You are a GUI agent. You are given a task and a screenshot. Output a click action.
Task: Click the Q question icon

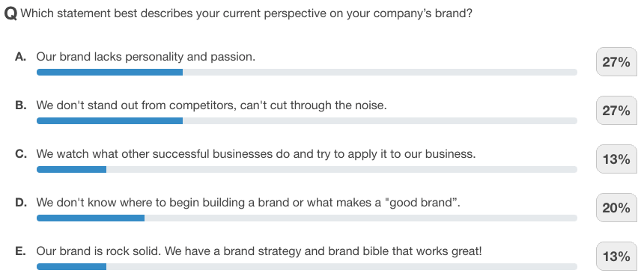point(10,14)
